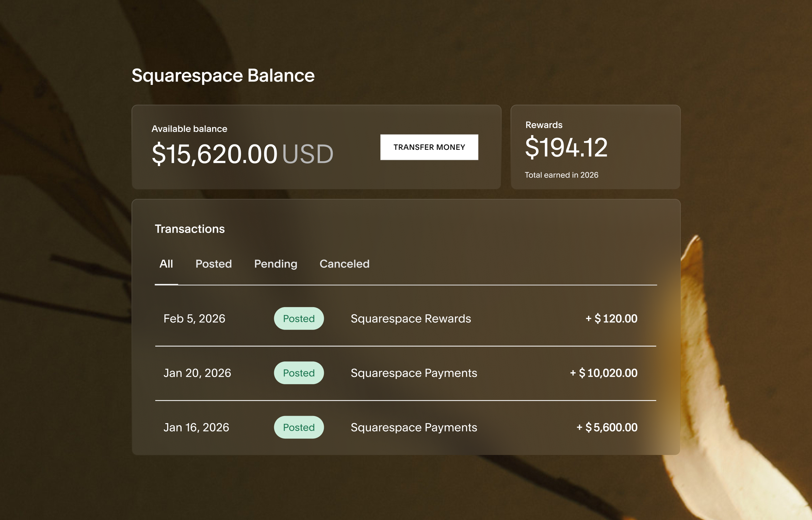Switch to the All transactions tab
The width and height of the screenshot is (812, 520).
(x=166, y=264)
